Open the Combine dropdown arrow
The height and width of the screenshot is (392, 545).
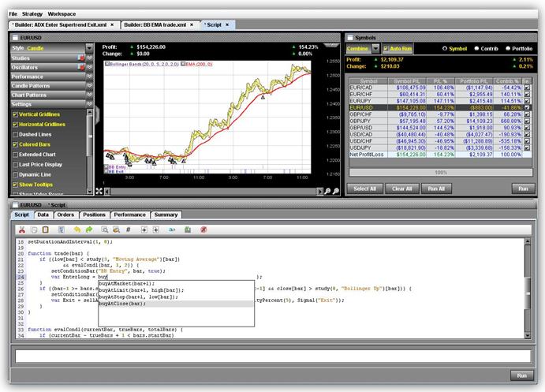click(x=375, y=48)
